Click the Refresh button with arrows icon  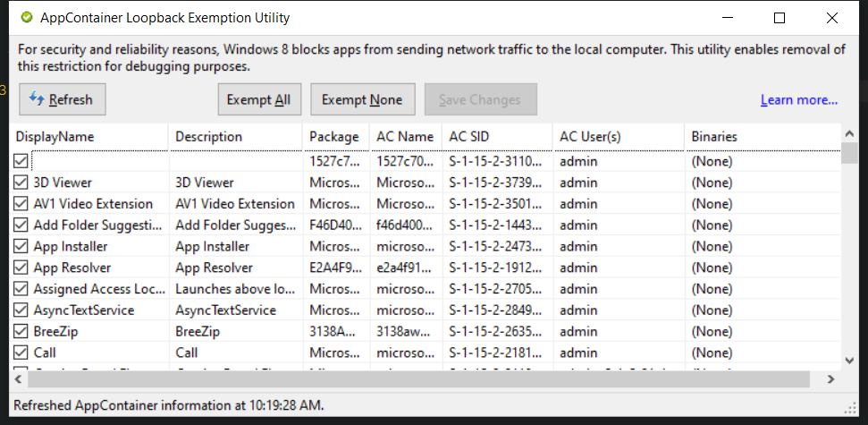(62, 99)
